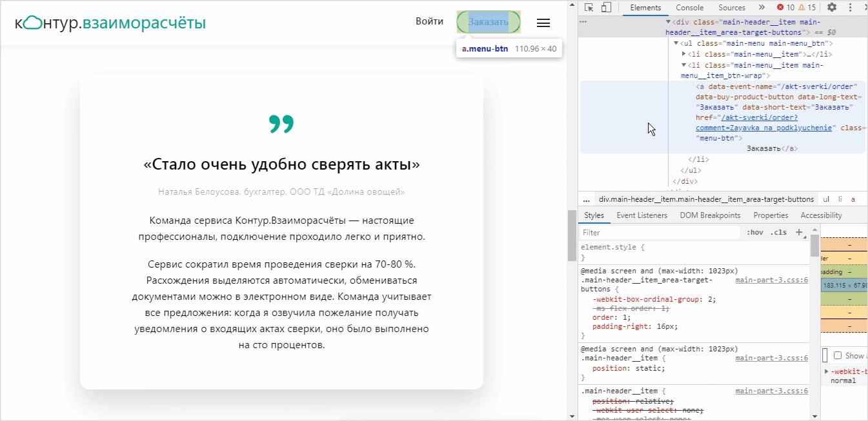Switch to the Sources tab
Screen dimensions: 868x421
[x=732, y=8]
